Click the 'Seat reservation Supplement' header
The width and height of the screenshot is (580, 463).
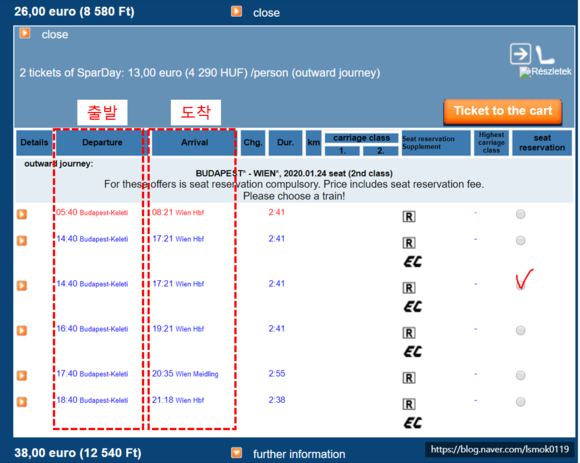click(436, 142)
